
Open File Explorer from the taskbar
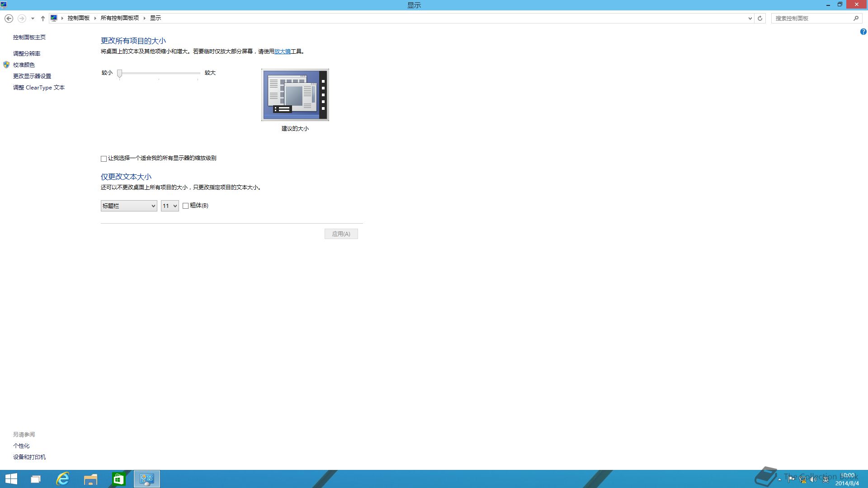(90, 479)
